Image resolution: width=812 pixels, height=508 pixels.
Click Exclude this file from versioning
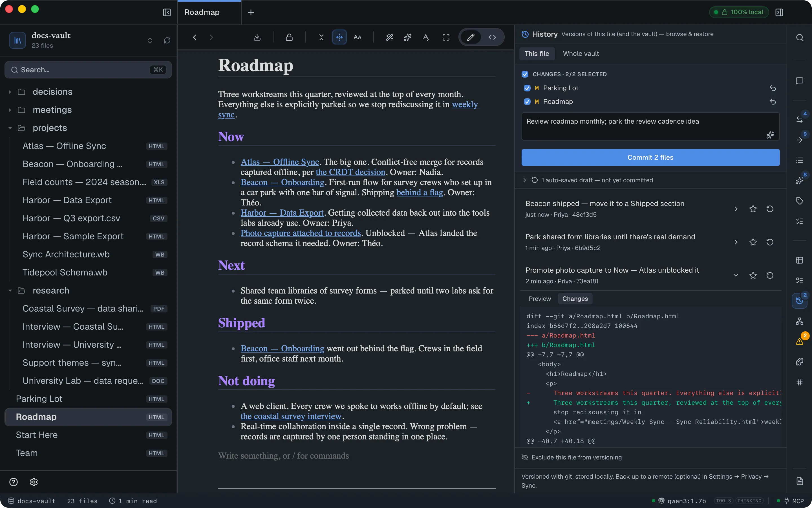click(572, 457)
